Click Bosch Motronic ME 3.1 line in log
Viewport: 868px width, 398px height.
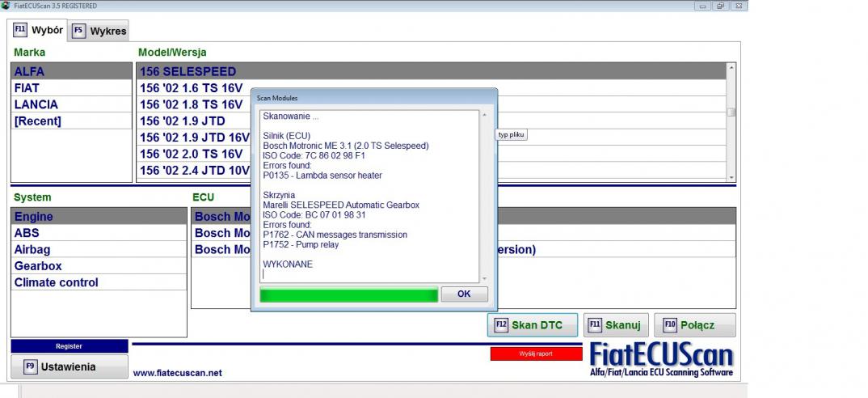coord(345,146)
